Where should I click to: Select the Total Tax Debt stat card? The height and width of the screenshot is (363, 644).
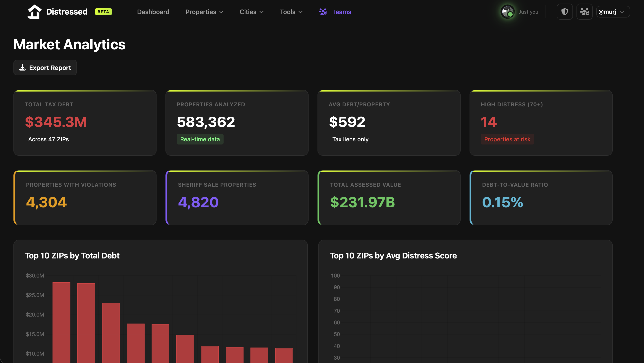coord(85,122)
